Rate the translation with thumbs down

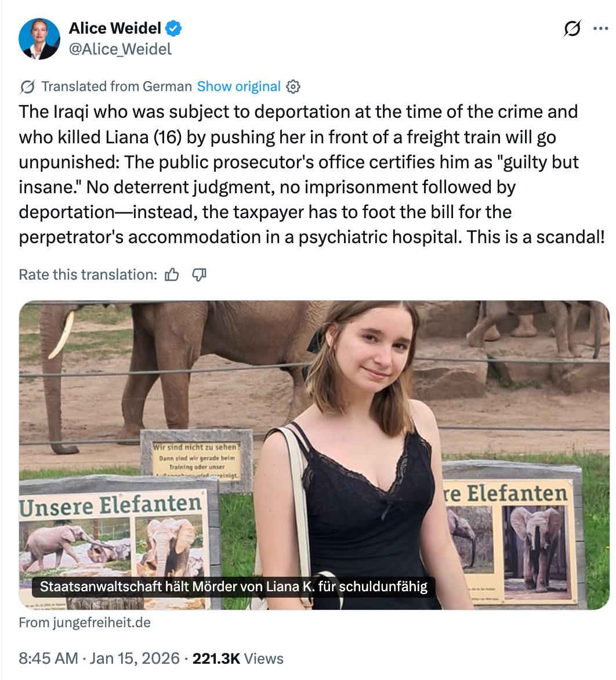tap(199, 274)
